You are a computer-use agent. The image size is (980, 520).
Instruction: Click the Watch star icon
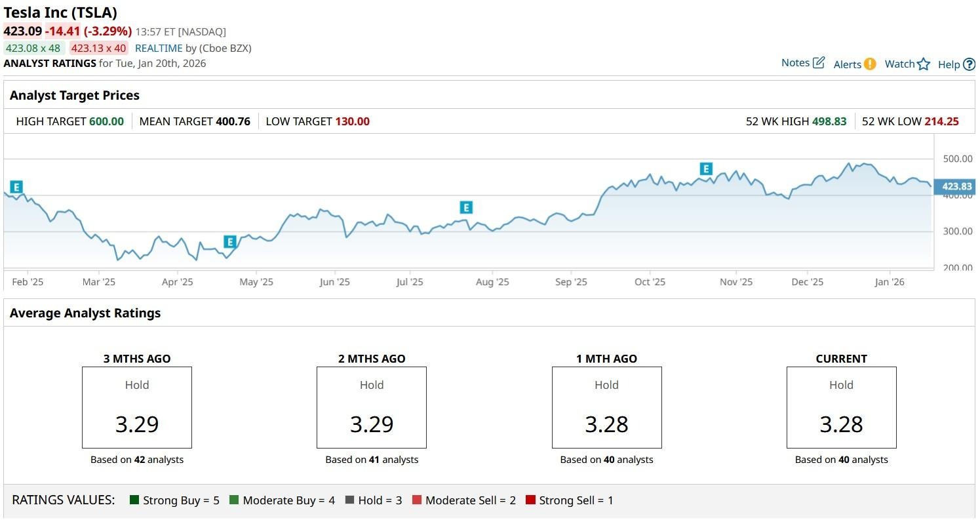point(924,64)
